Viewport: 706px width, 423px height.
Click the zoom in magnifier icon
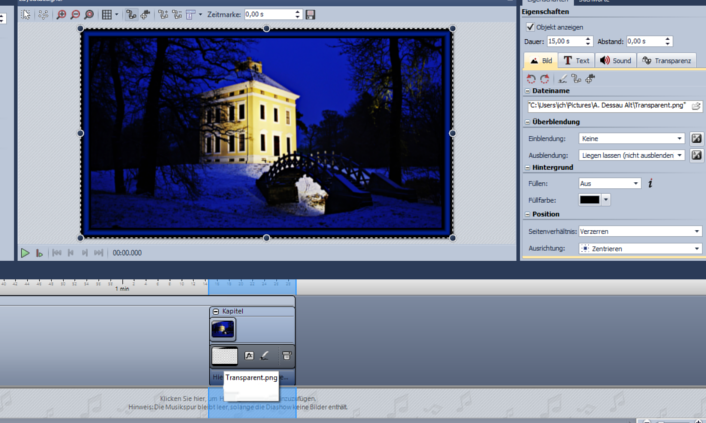pos(61,15)
